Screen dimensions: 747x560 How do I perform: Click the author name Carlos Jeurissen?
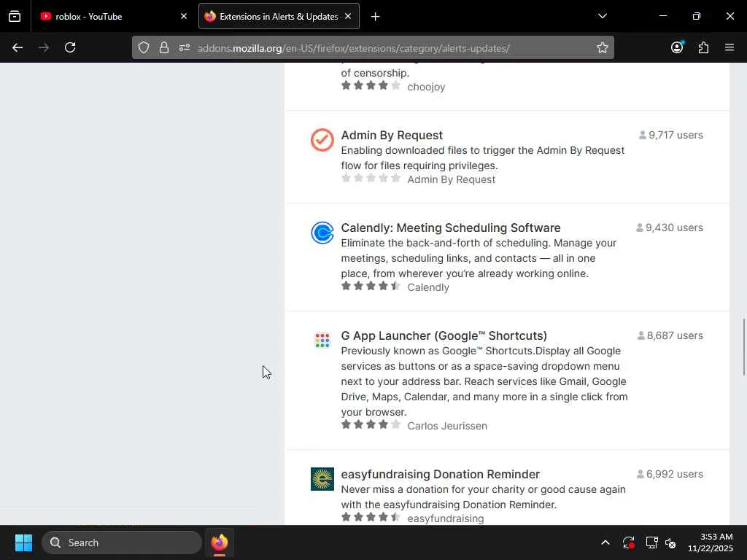tap(447, 426)
